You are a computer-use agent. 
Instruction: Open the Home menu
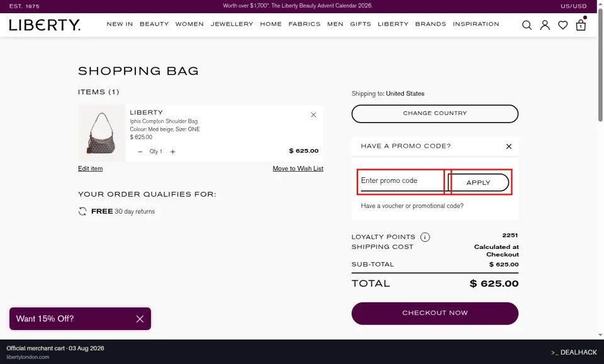coord(271,24)
